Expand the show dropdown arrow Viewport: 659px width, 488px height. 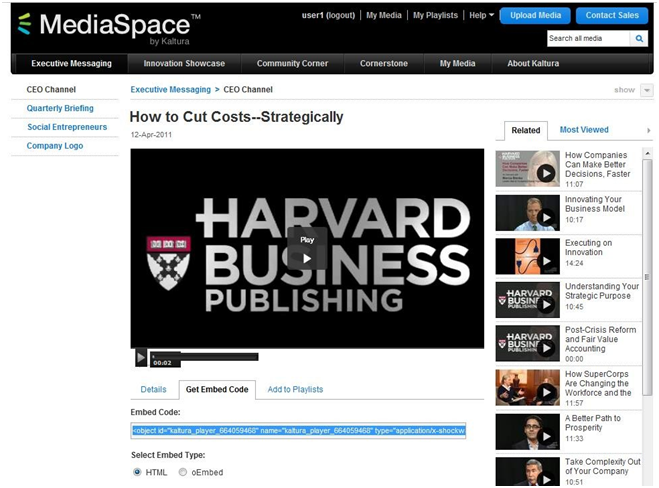pos(646,90)
